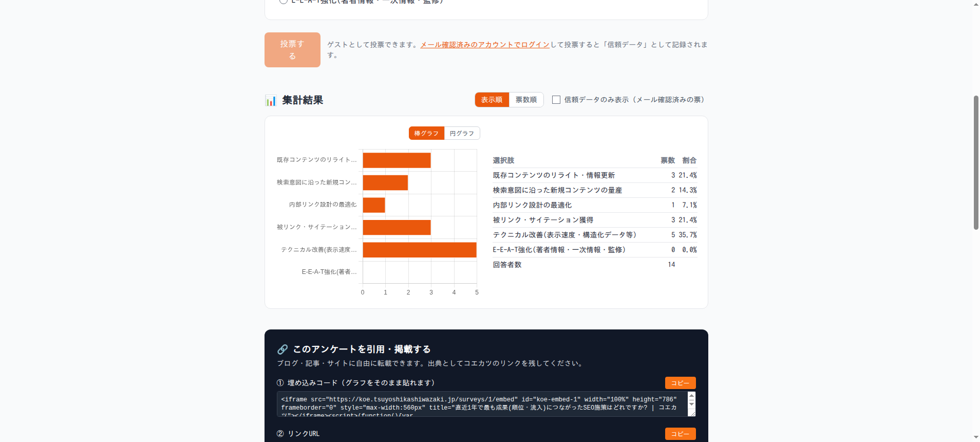This screenshot has width=980, height=442.
Task: Click the 14 respondents count value
Action: [671, 265]
